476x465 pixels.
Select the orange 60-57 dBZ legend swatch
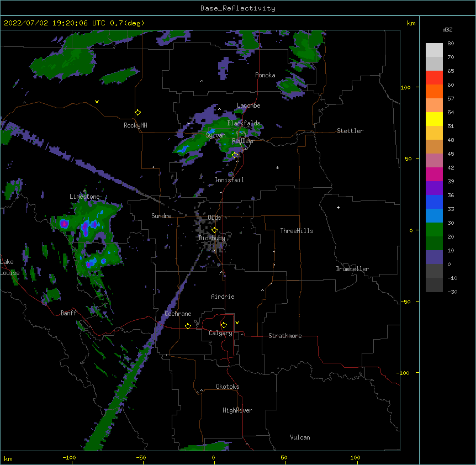point(434,91)
